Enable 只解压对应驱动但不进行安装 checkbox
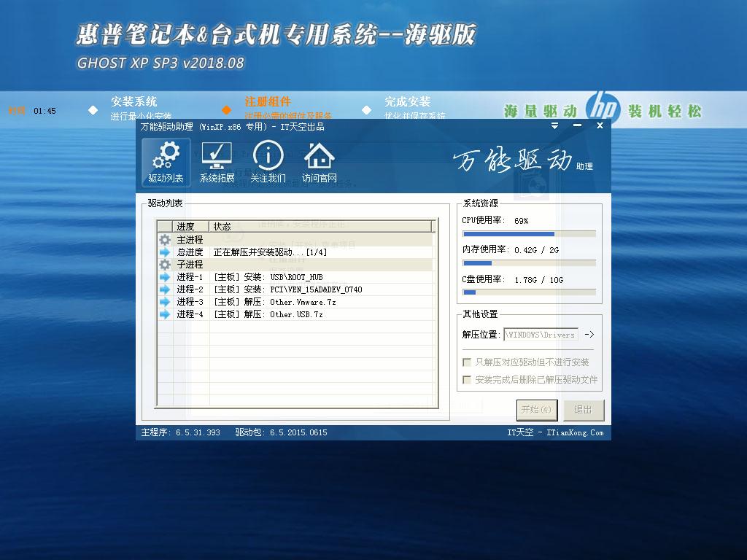This screenshot has width=747, height=560. 467,362
